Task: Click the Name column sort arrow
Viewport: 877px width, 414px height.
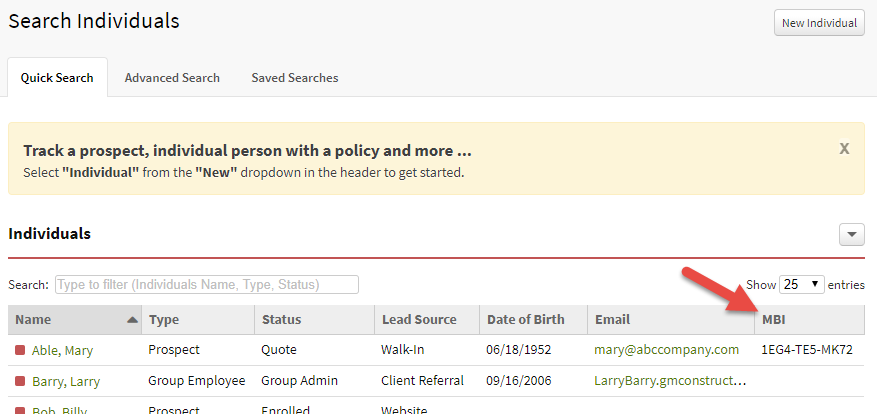Action: pyautogui.click(x=132, y=320)
